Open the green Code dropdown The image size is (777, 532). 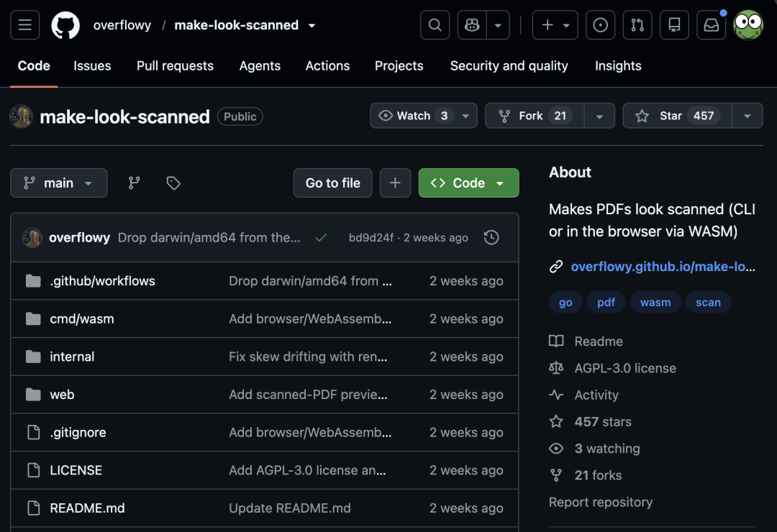(468, 183)
